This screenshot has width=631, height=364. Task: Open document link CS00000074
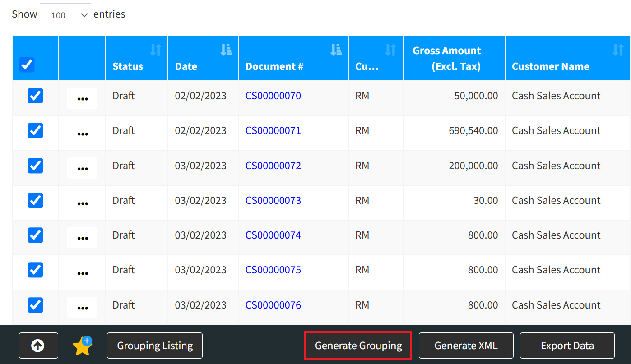(273, 235)
